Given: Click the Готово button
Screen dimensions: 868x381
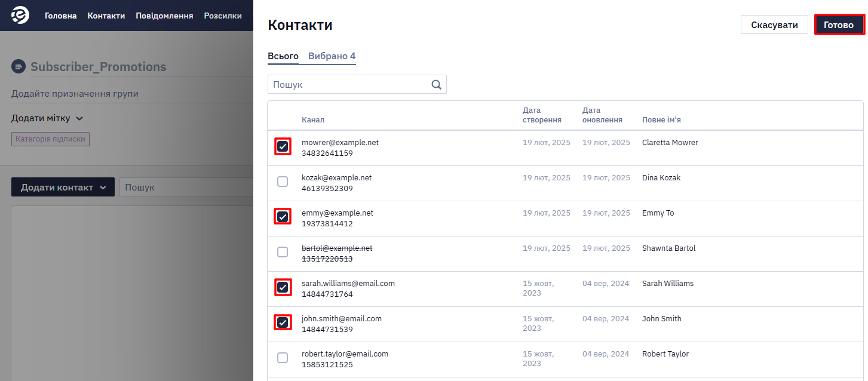Looking at the screenshot, I should click(x=839, y=24).
